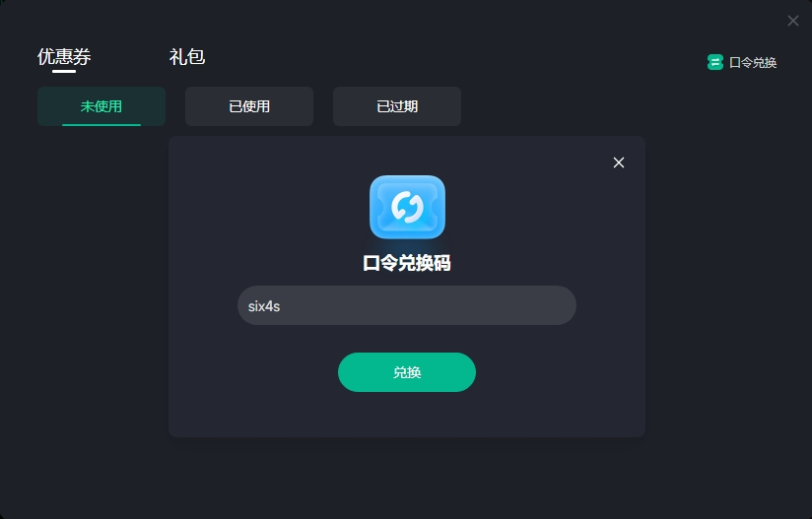Click the blue coupon exchange icon
812x519 pixels.
(x=407, y=207)
